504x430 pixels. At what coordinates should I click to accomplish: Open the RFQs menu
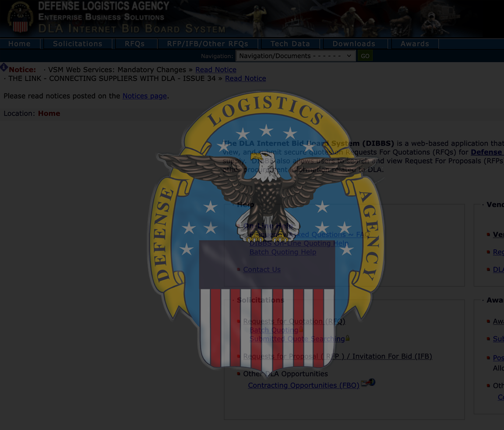135,44
